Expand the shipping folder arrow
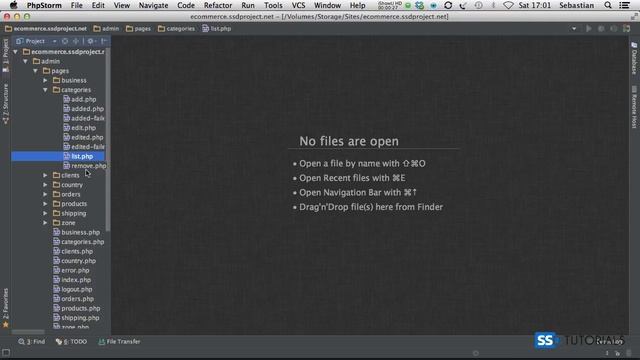 [x=45, y=213]
